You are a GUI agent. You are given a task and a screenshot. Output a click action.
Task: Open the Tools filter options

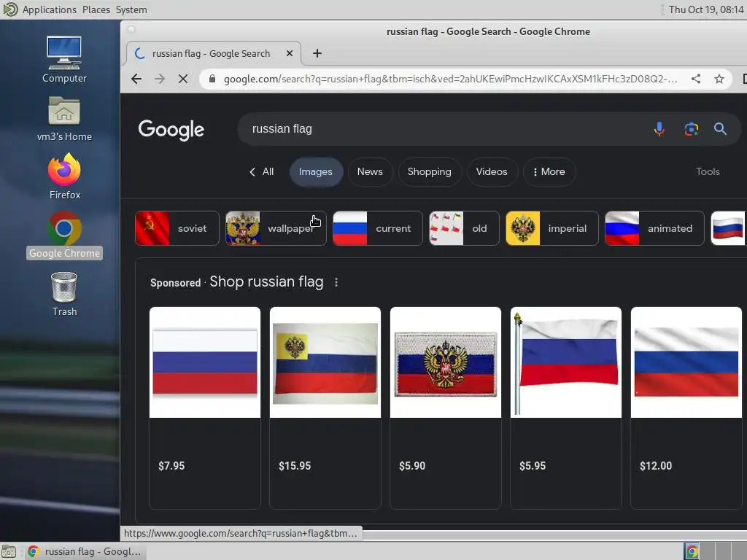click(708, 172)
